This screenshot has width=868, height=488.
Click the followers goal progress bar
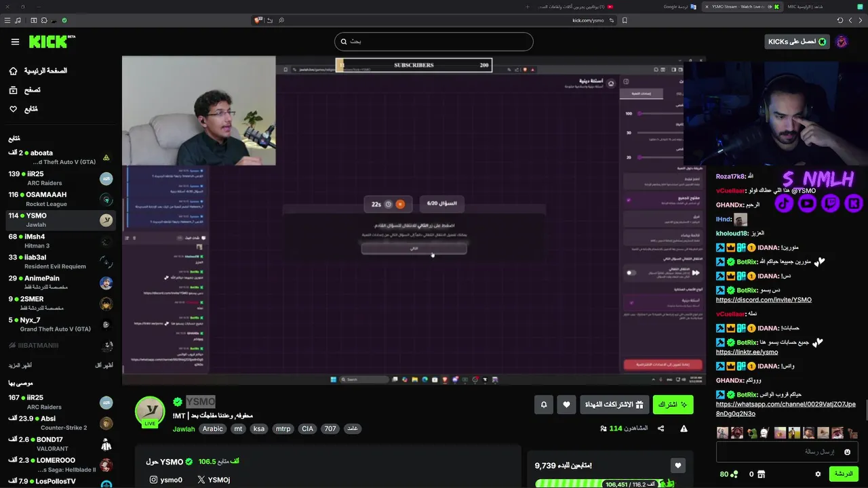click(605, 484)
